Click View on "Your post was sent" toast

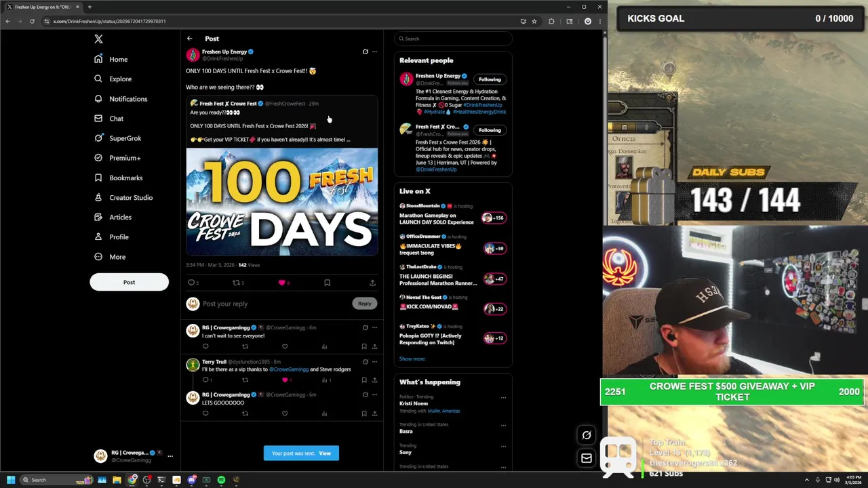click(325, 453)
